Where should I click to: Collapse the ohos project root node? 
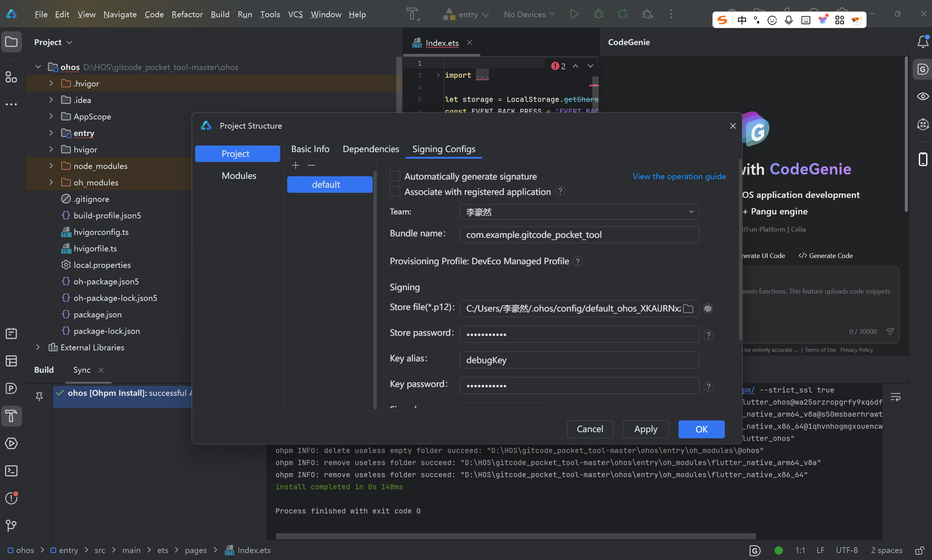(38, 67)
